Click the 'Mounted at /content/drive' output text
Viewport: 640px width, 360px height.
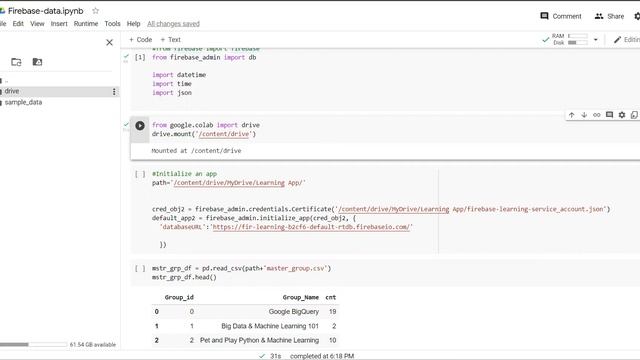click(196, 151)
